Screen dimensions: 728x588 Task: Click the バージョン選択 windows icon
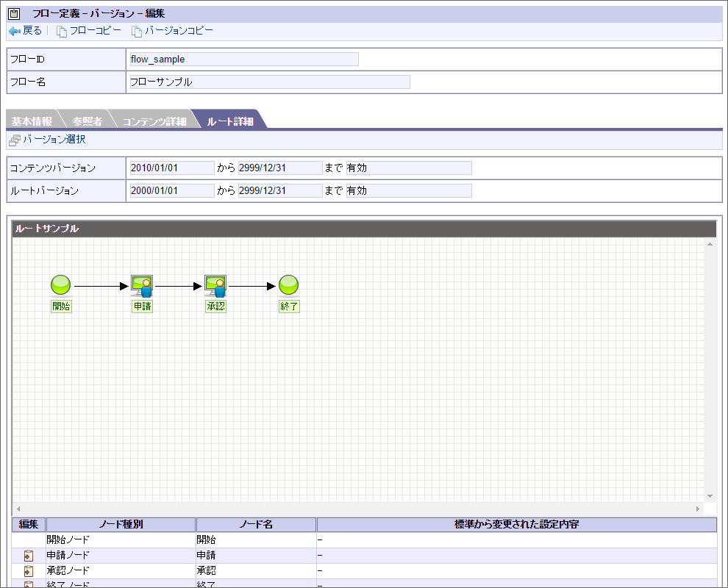(x=15, y=140)
